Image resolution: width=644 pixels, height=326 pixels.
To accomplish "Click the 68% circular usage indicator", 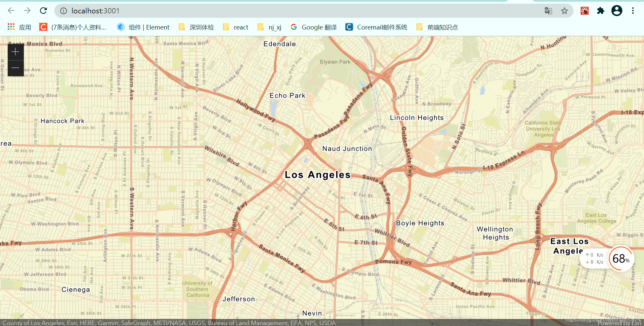I will (621, 259).
